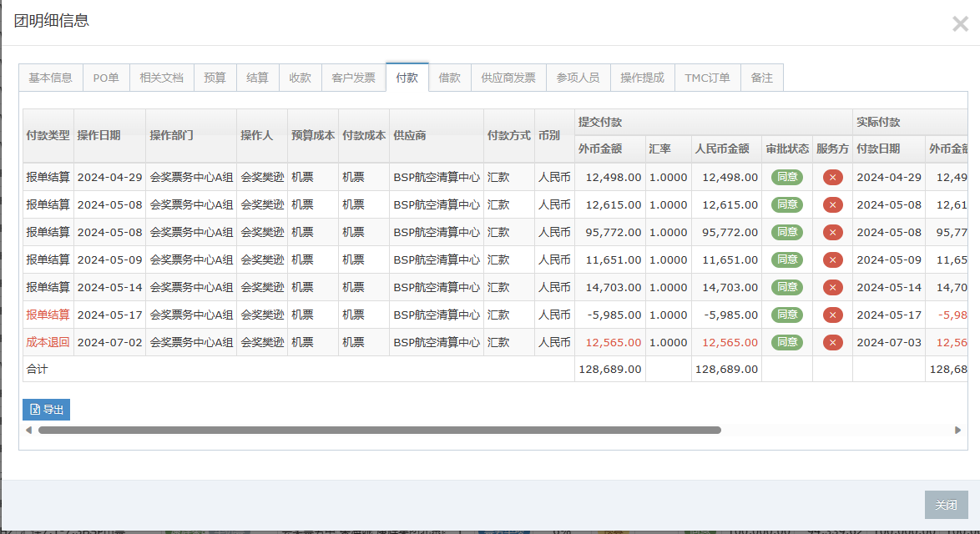Click red X icon in 成本退回 row
This screenshot has width=980, height=534.
point(832,342)
